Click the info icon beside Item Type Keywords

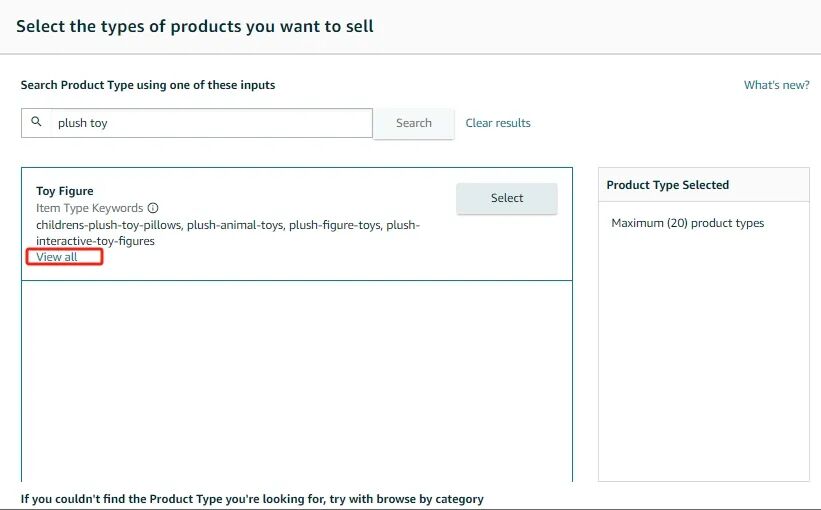[x=153, y=208]
